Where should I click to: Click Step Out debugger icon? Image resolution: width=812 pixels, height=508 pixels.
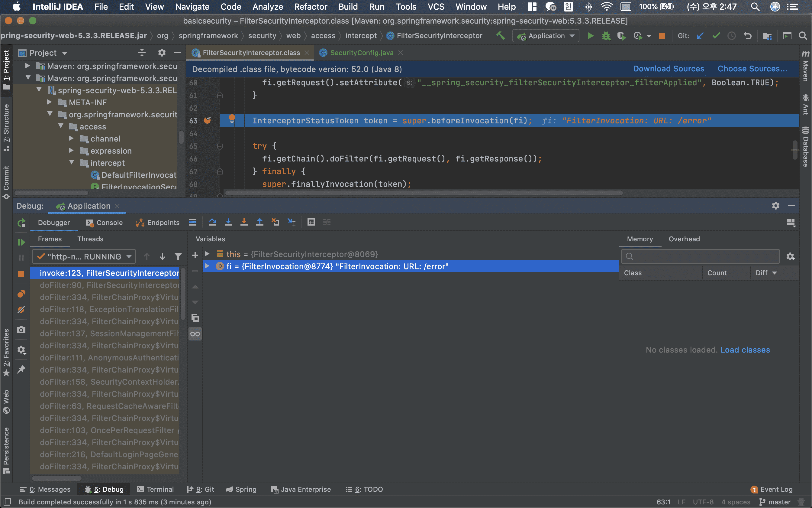tap(260, 222)
